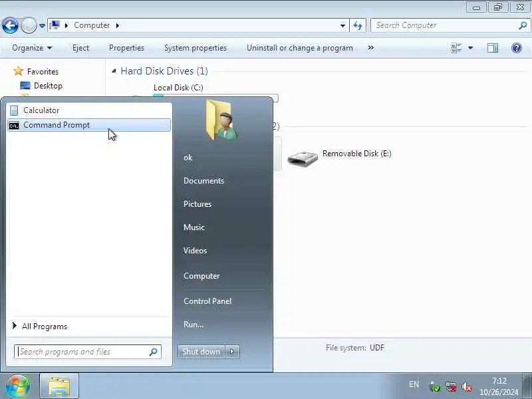532x399 pixels.
Task: Click the Windows Start orb
Action: [x=18, y=386]
